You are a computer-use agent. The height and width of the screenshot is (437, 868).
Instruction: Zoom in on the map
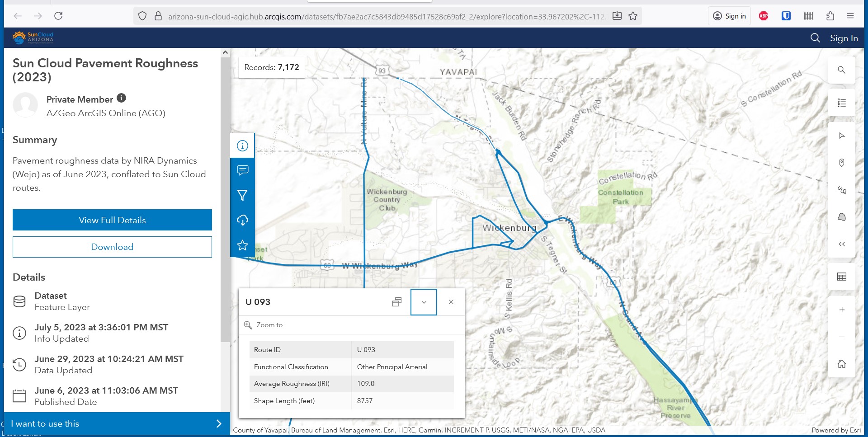(841, 310)
